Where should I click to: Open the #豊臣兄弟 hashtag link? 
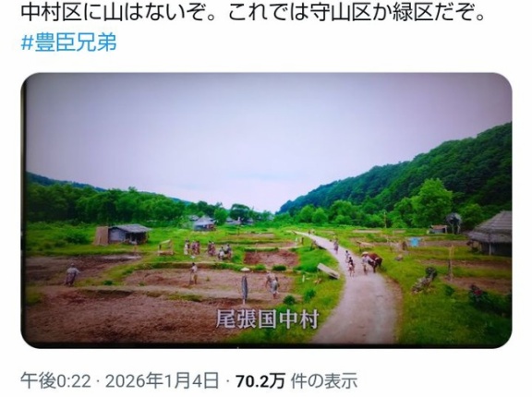pyautogui.click(x=69, y=43)
